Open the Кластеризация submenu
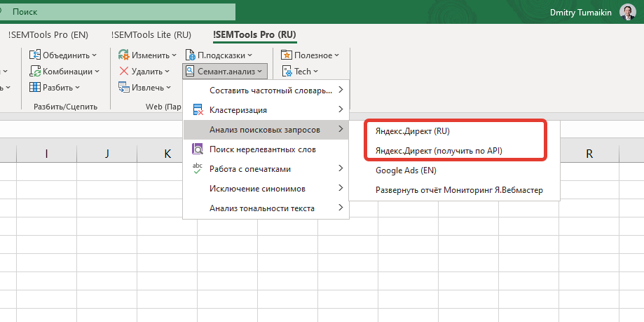The image size is (644, 322). tap(266, 110)
